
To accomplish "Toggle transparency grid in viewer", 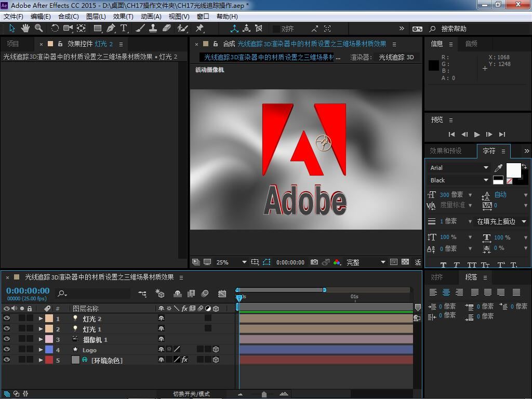I will (405, 262).
